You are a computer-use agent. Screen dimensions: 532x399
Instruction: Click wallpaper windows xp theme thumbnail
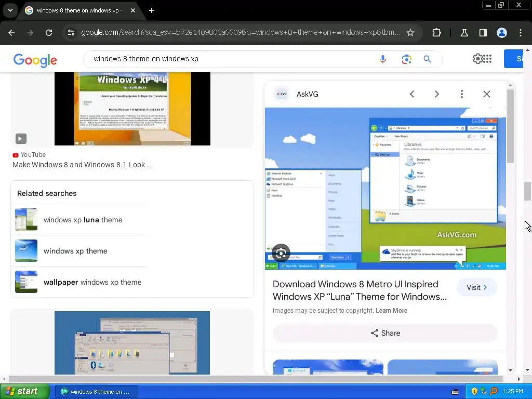point(26,282)
